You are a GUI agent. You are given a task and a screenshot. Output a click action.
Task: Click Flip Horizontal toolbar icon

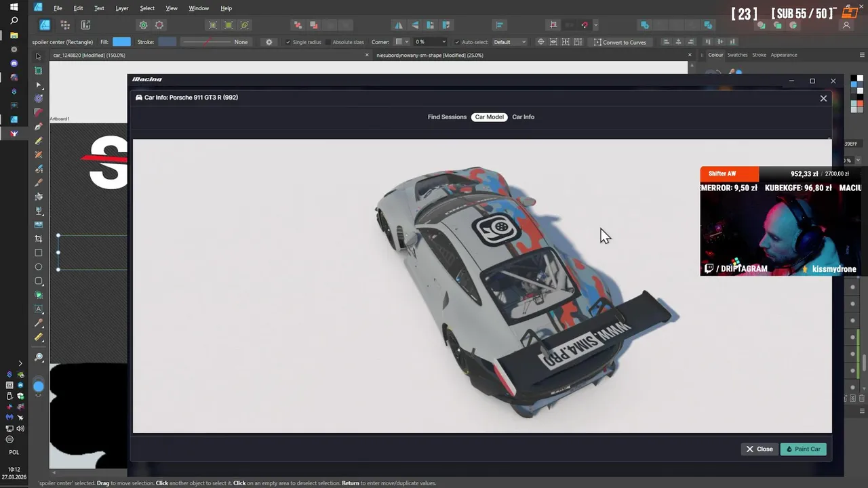pyautogui.click(x=399, y=25)
